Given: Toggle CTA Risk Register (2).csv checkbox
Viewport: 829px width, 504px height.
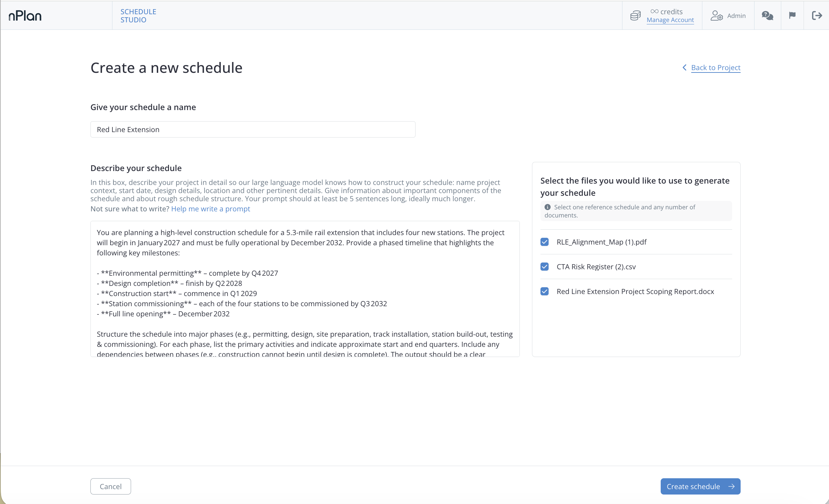Looking at the screenshot, I should tap(545, 267).
